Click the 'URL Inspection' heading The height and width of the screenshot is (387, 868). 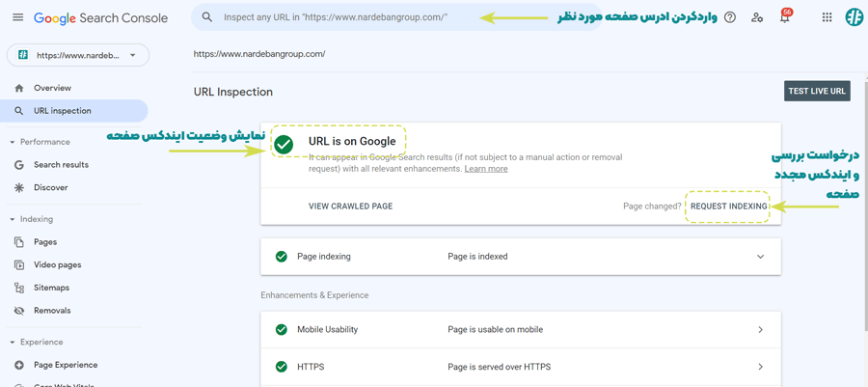click(x=233, y=92)
